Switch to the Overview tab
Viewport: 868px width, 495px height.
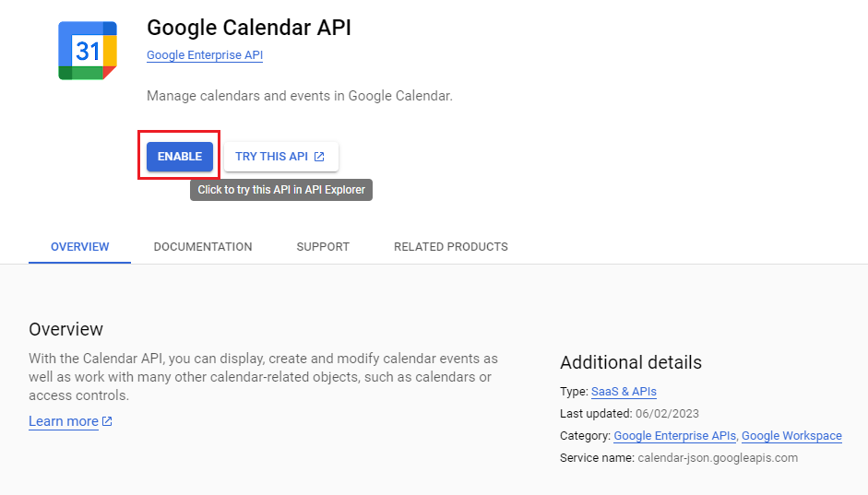(x=79, y=247)
